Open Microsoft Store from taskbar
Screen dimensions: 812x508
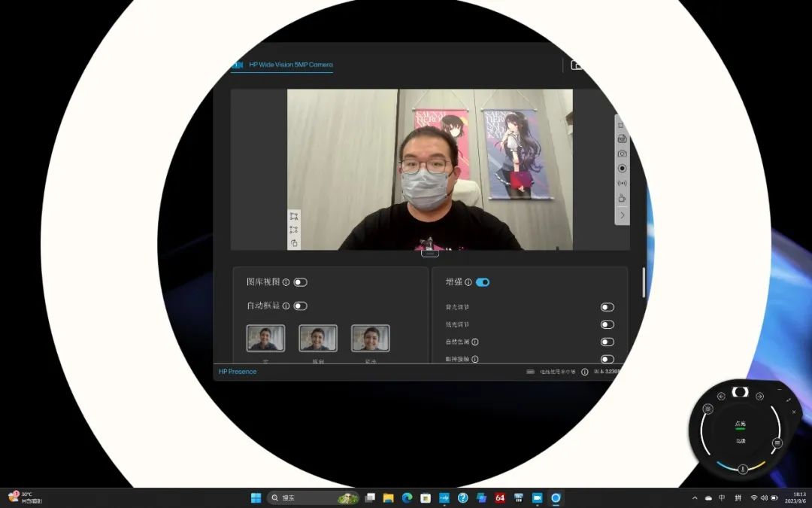coord(426,497)
